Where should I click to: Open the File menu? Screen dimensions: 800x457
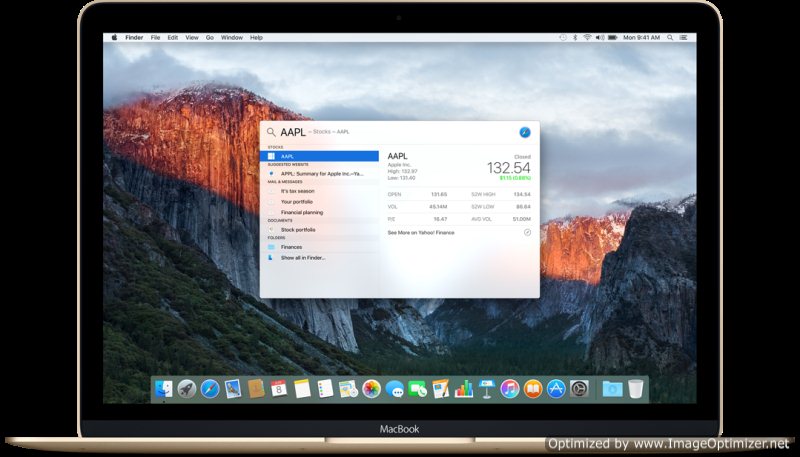tap(155, 38)
